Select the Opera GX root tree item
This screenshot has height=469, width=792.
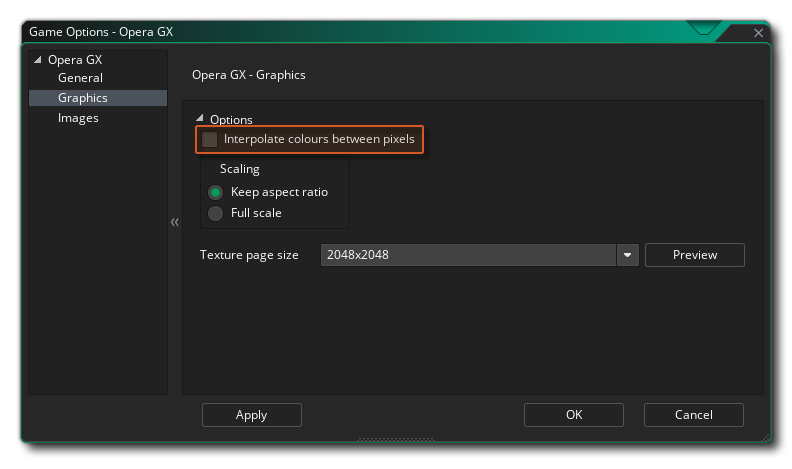(74, 60)
